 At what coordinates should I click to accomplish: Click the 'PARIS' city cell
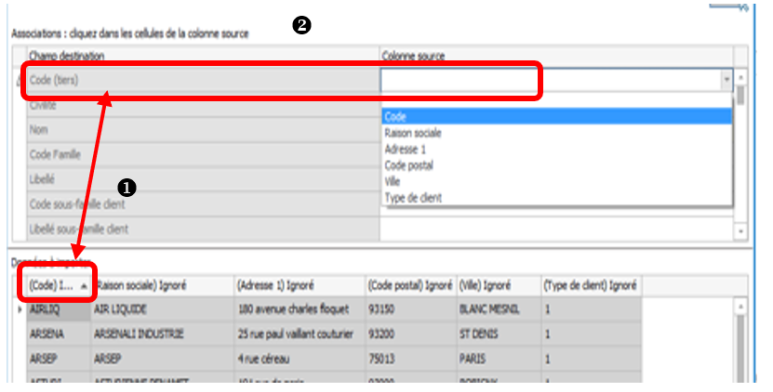pyautogui.click(x=499, y=359)
